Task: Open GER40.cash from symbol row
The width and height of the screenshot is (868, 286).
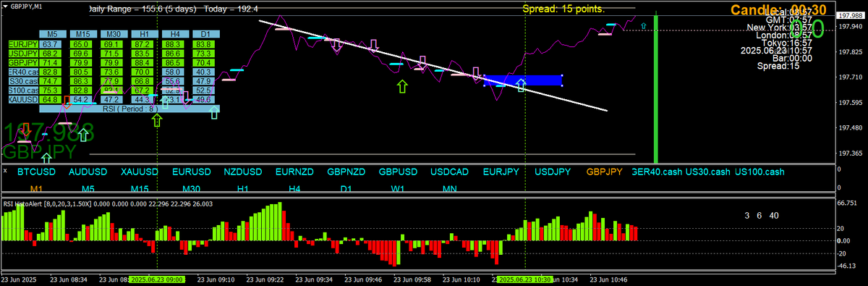Action: [656, 172]
